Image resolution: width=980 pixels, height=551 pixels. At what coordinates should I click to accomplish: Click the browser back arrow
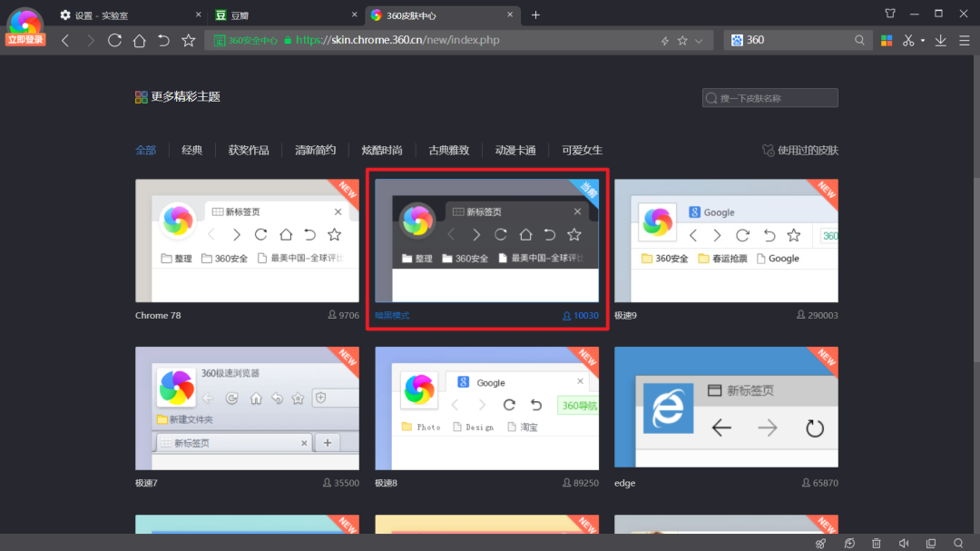point(65,40)
